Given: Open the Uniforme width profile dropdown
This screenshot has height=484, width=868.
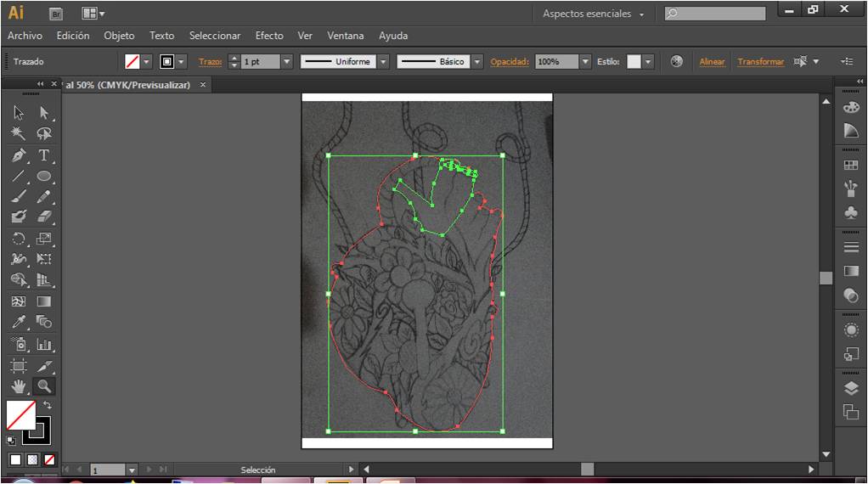Looking at the screenshot, I should coord(384,61).
